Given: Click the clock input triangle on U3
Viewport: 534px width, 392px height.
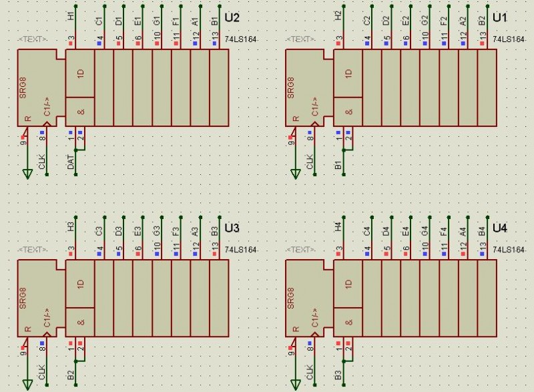Looking at the screenshot, I should (45, 332).
